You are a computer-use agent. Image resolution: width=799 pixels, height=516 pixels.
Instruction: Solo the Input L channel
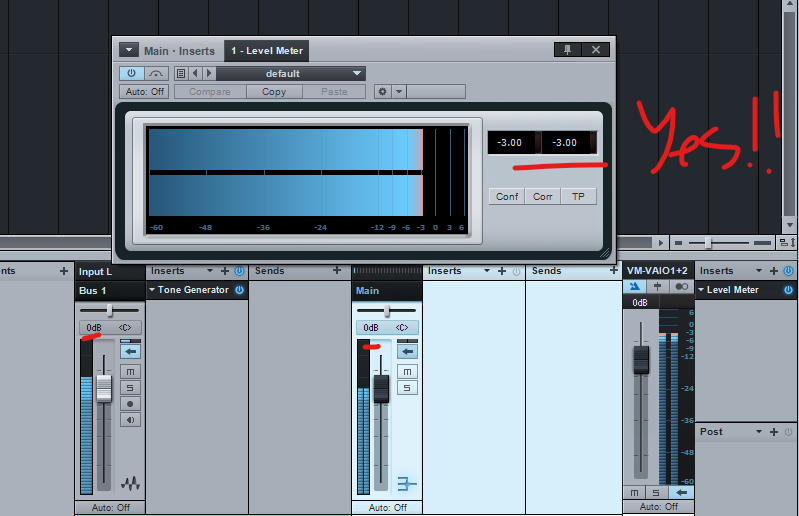point(130,388)
